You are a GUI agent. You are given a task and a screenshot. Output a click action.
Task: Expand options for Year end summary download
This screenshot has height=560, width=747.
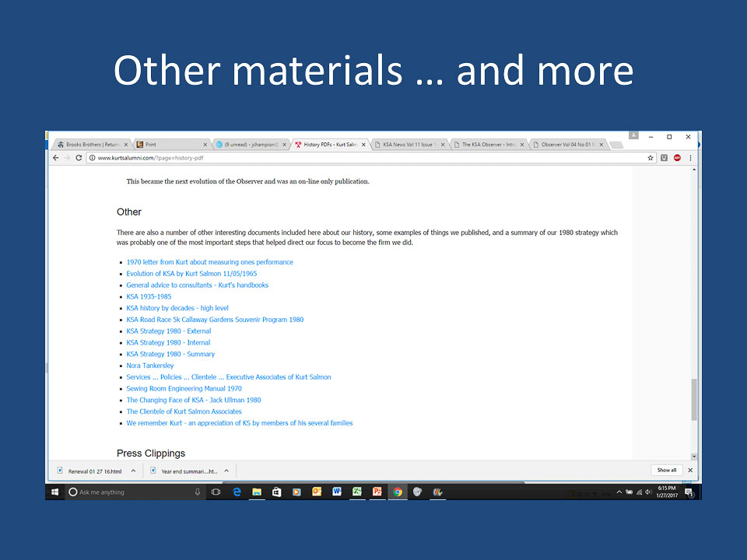[x=226, y=471]
